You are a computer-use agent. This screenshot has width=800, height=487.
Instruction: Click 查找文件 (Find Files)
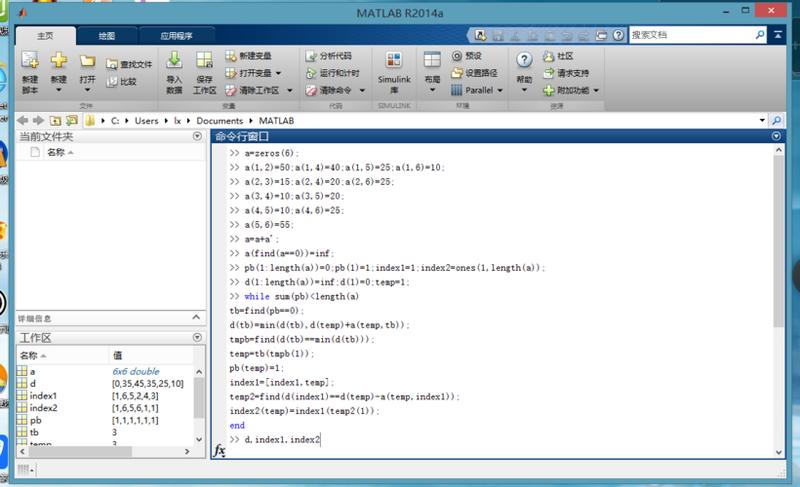click(x=129, y=64)
